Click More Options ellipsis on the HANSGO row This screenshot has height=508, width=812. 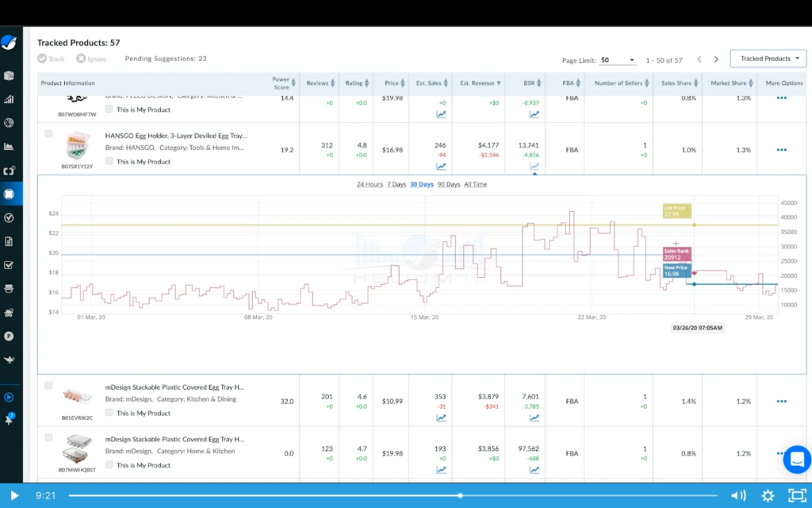(782, 149)
